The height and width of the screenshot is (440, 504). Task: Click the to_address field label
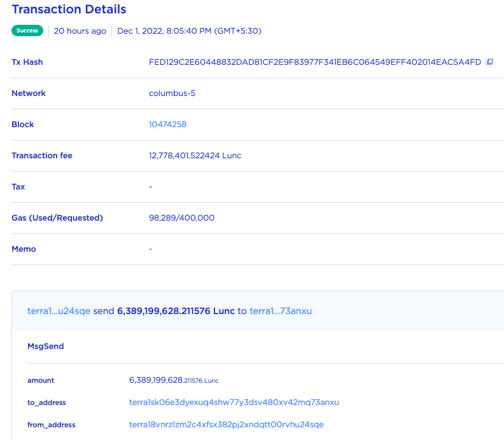pos(46,402)
